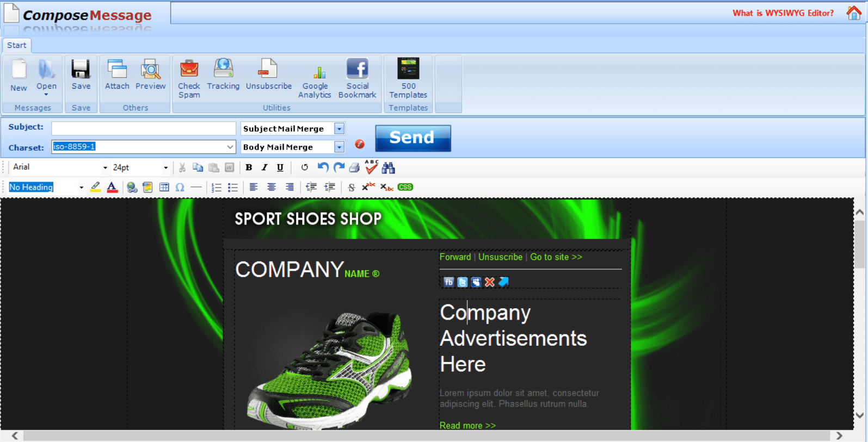Screen dimensions: 868x442
Task: Click the red circle icon beside Body Mail Merge
Action: (360, 144)
